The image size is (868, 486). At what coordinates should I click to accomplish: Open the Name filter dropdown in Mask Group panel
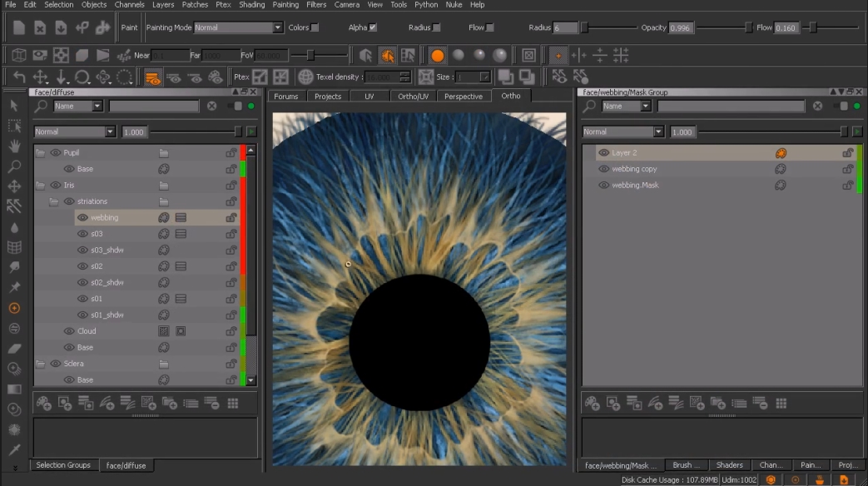tap(626, 106)
